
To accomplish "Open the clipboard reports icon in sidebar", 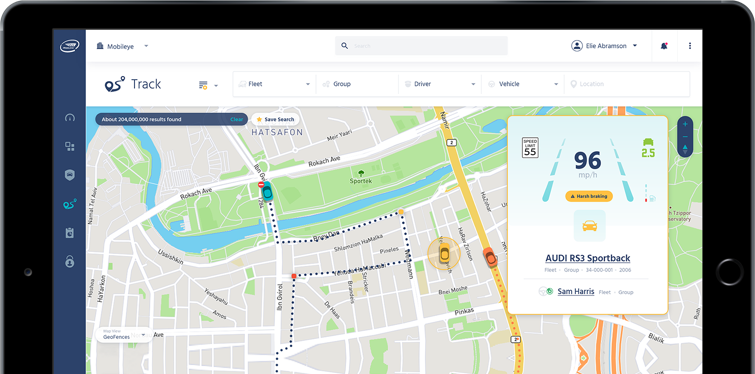I will point(70,233).
